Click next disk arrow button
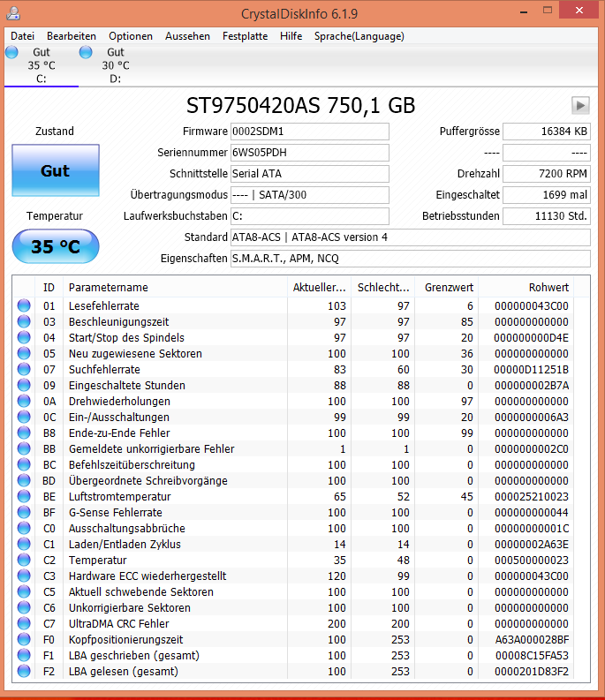Viewport: 605px width, 700px height. tap(580, 105)
